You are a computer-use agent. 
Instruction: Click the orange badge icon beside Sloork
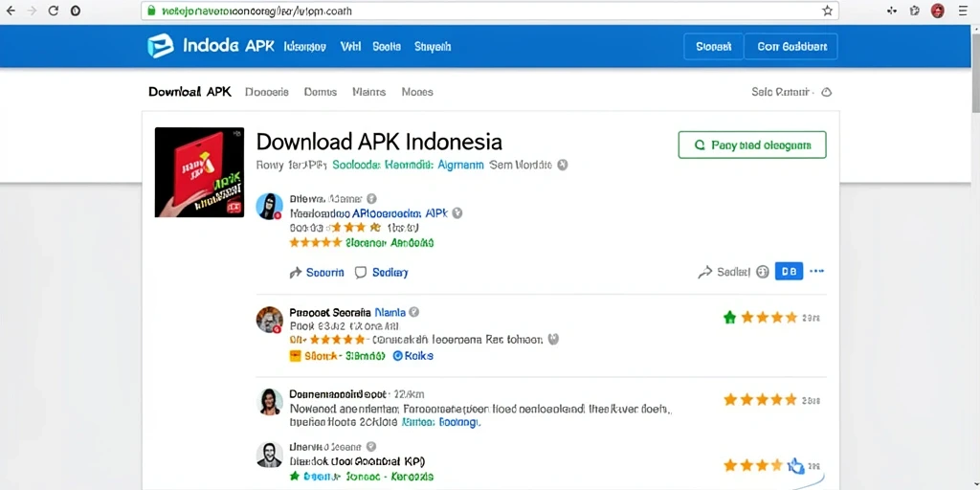tap(296, 356)
